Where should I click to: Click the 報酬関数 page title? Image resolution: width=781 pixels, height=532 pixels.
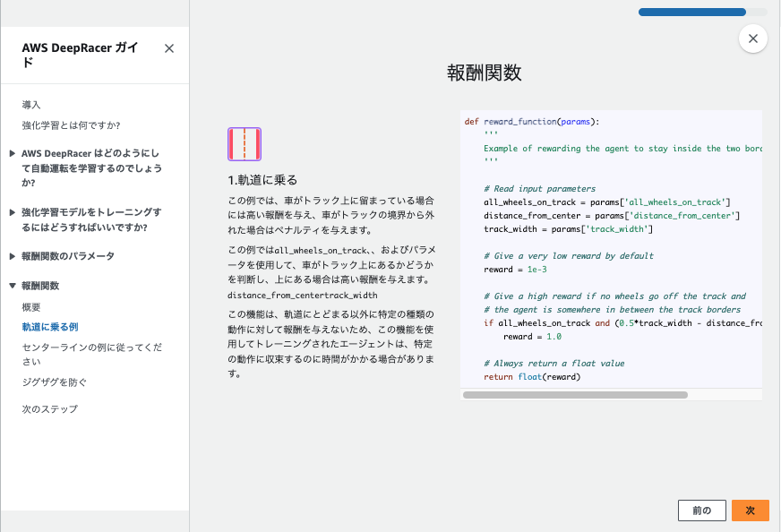pyautogui.click(x=485, y=73)
